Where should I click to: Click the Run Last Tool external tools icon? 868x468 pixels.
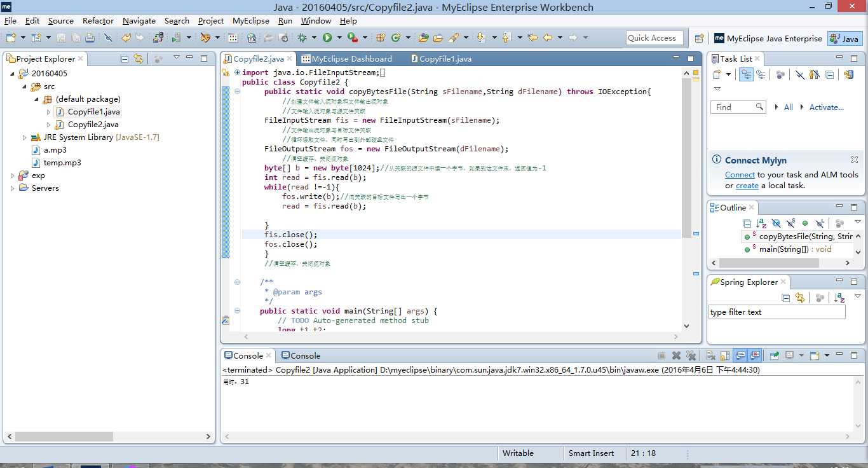[351, 38]
